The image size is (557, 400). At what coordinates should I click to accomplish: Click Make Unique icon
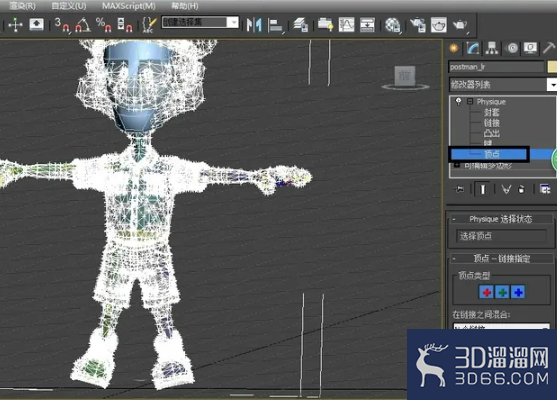506,189
